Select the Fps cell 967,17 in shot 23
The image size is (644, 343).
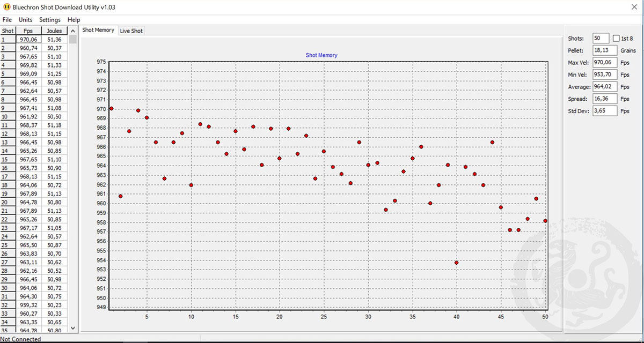(28, 228)
